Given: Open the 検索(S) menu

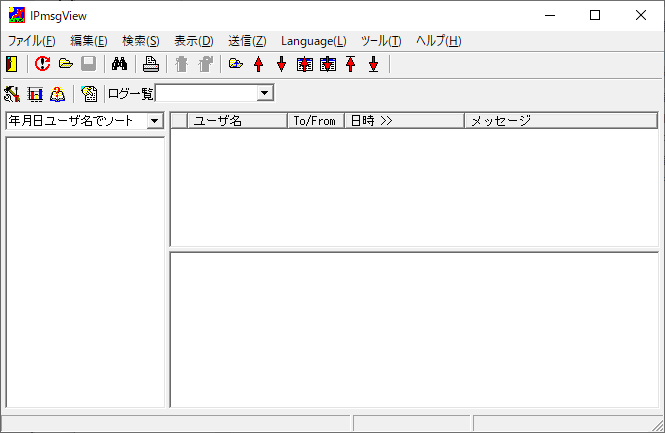Looking at the screenshot, I should (141, 41).
